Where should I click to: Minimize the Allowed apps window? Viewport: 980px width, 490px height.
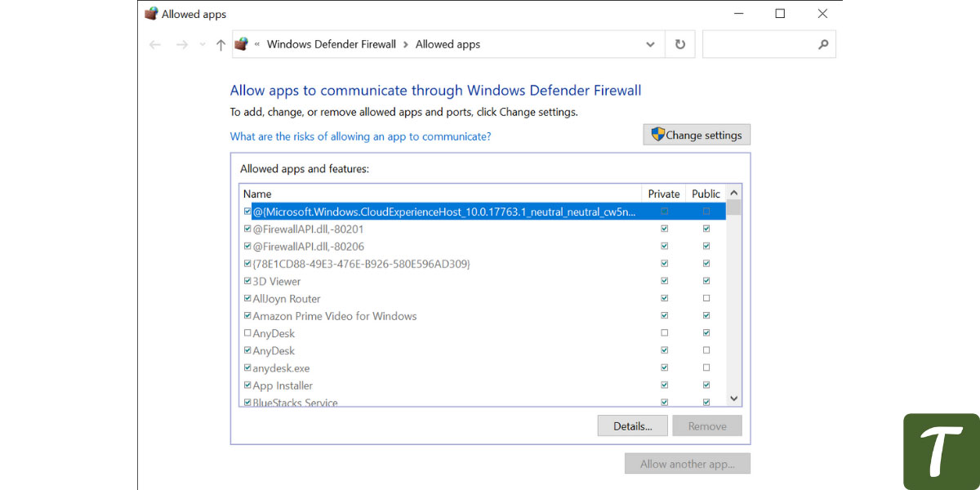click(x=738, y=14)
